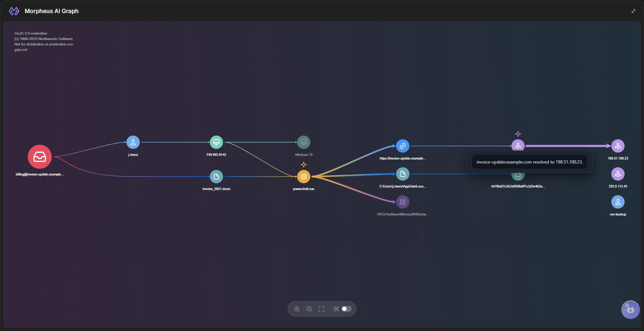Fit the graph to the screen

322,309
